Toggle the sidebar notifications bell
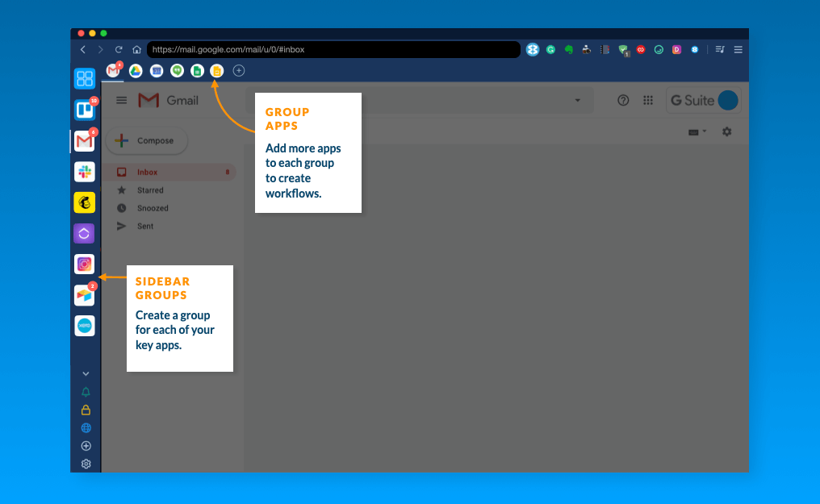Screen dimensions: 820x504 pos(86,392)
